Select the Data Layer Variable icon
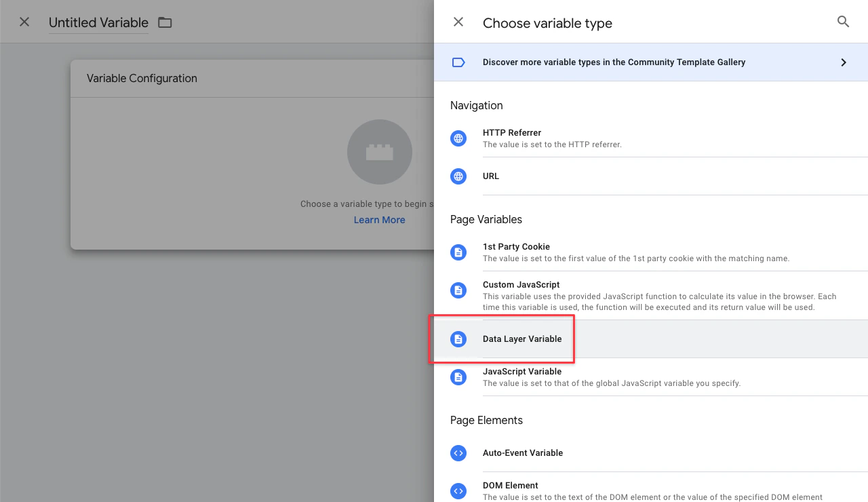 pos(458,339)
